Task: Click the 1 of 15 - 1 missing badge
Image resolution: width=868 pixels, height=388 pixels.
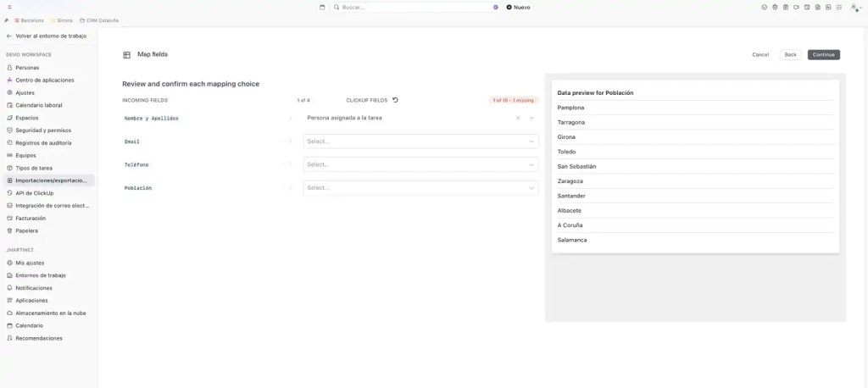Action: (513, 100)
